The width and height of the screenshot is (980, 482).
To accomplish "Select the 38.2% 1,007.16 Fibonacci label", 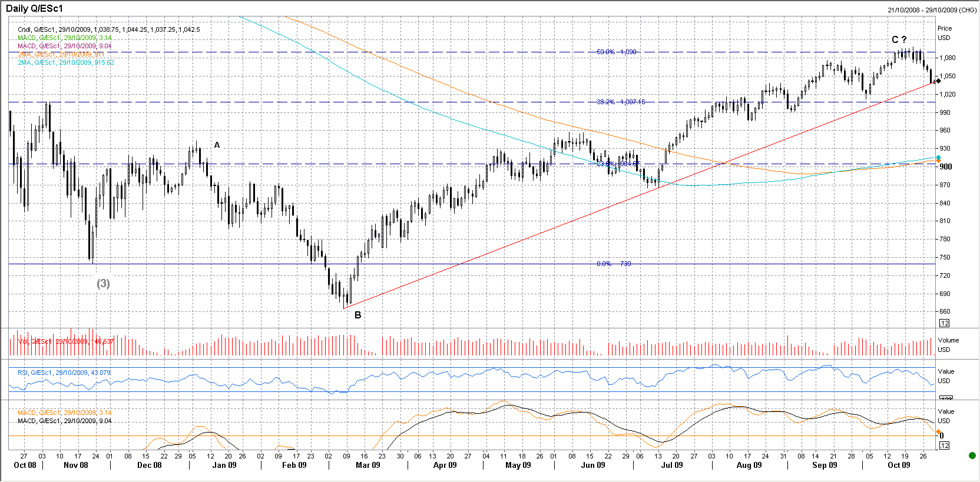I will coord(621,102).
